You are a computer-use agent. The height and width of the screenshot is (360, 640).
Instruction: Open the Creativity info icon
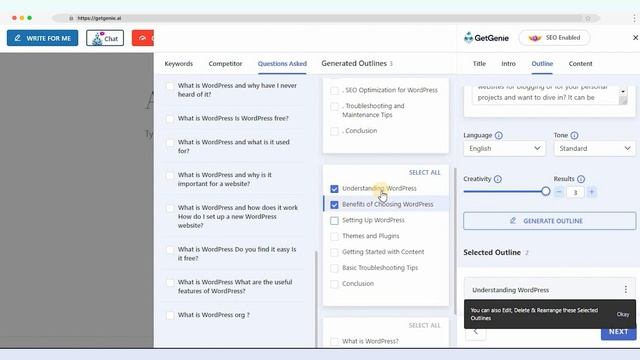(x=498, y=179)
